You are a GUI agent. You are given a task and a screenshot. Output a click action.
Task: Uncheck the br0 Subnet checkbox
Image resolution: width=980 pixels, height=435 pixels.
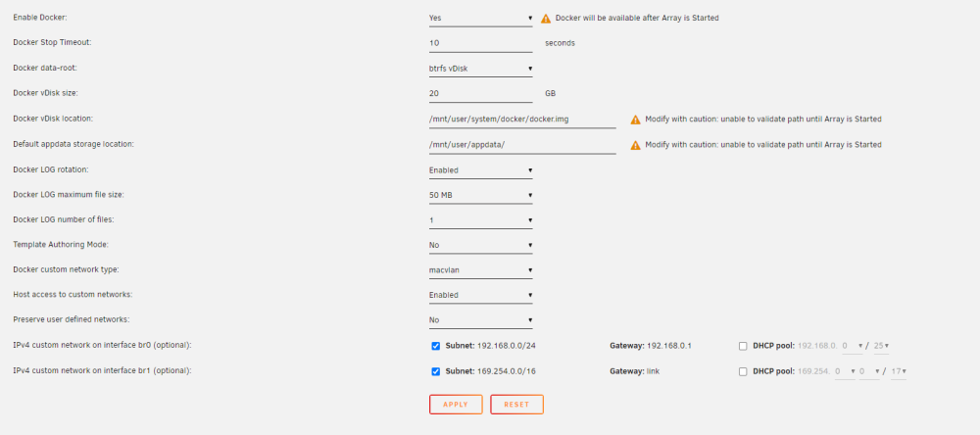[x=436, y=346]
